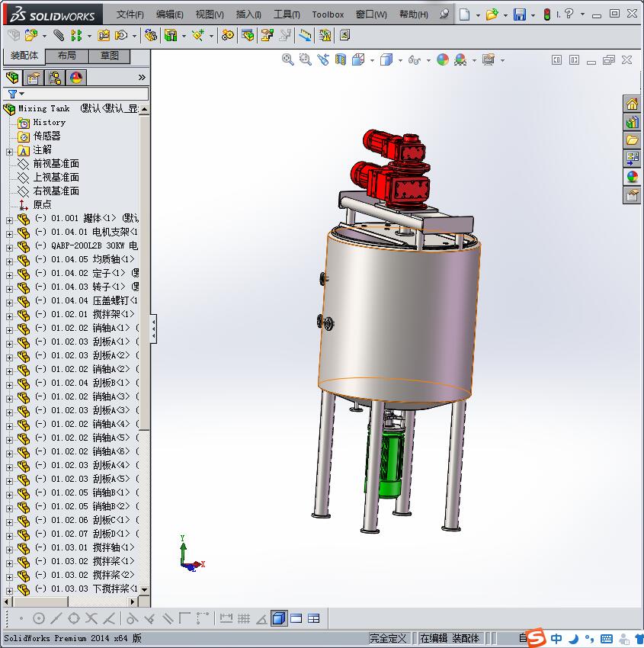Open the Hide/Show Items dropdown arrow

click(428, 60)
